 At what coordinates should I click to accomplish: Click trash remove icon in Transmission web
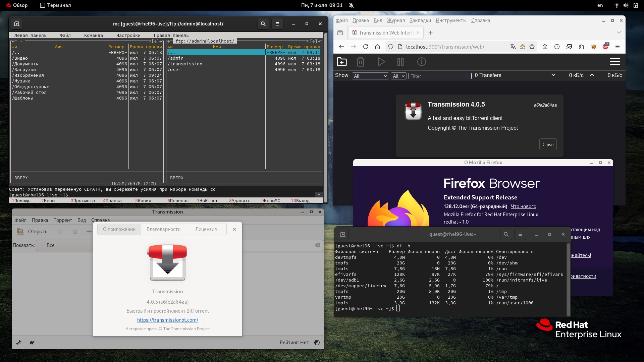click(x=360, y=62)
